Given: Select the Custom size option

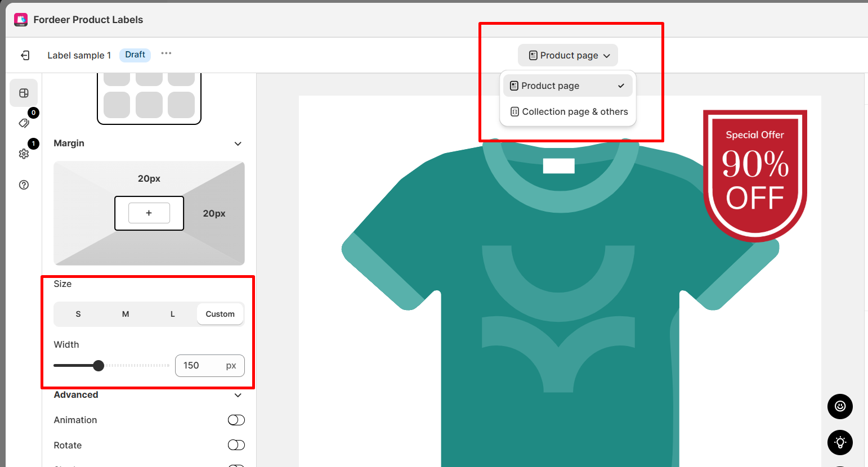Looking at the screenshot, I should click(220, 314).
